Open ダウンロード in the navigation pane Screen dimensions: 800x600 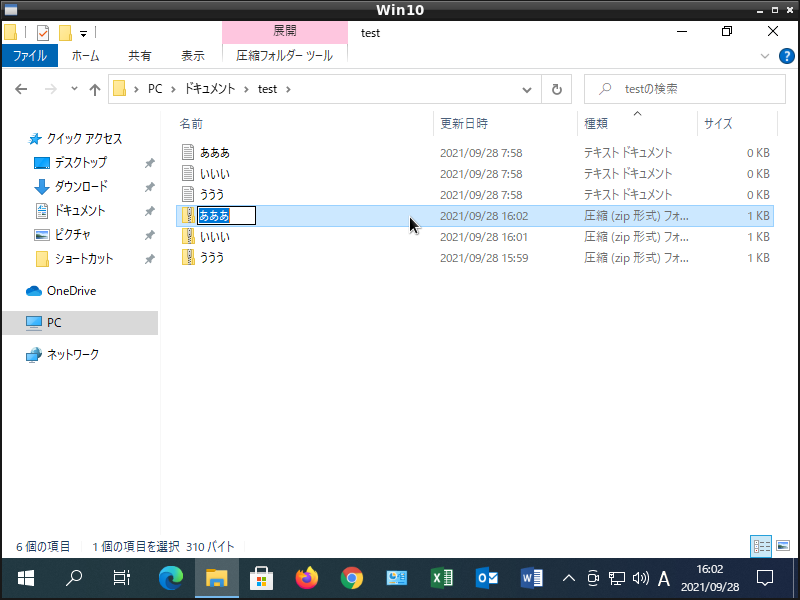tap(81, 187)
